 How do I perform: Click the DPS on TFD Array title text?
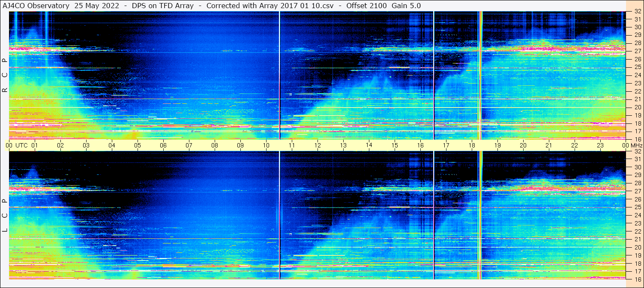pos(163,6)
